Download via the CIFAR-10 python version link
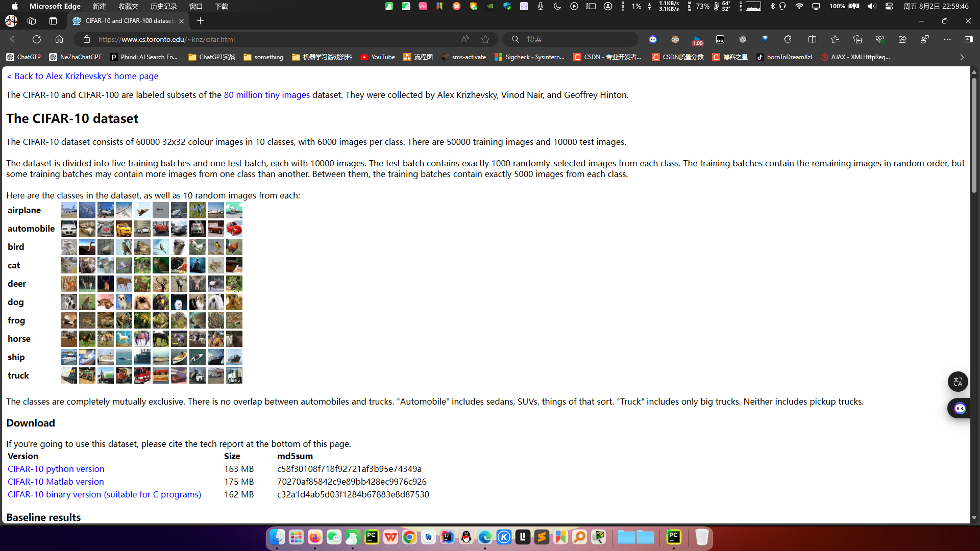 pyautogui.click(x=56, y=468)
